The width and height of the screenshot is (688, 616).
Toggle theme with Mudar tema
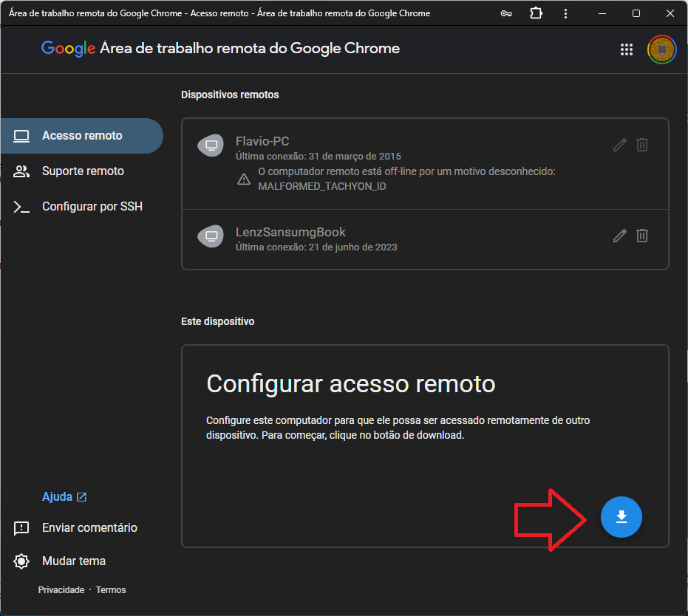[x=60, y=561]
